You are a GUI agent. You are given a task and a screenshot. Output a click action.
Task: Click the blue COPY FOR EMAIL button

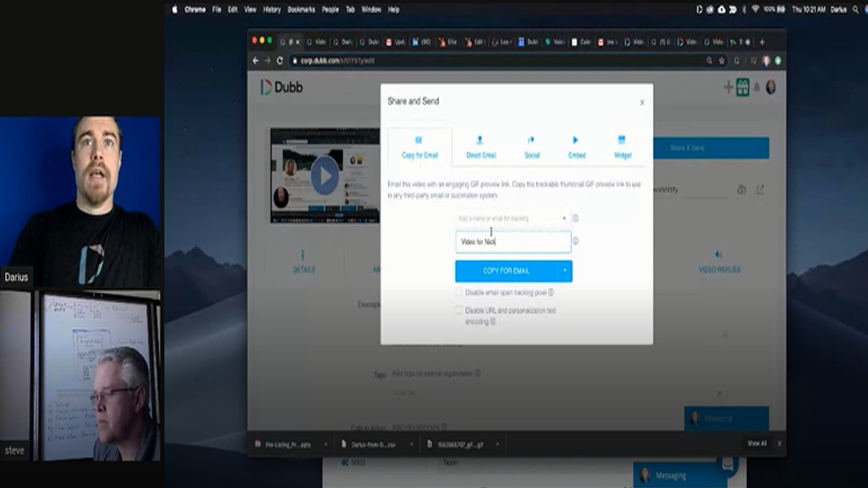click(x=506, y=271)
